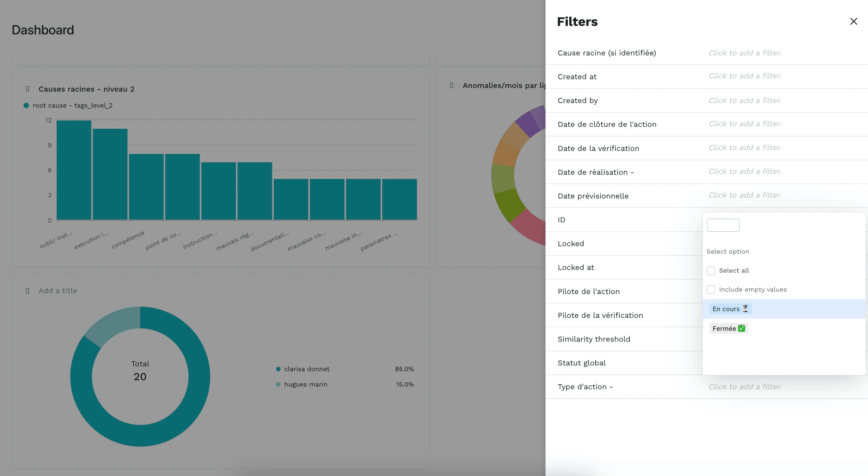Click the legend swatch for root cause - tags_level_2
This screenshot has width=868, height=476.
pos(26,105)
